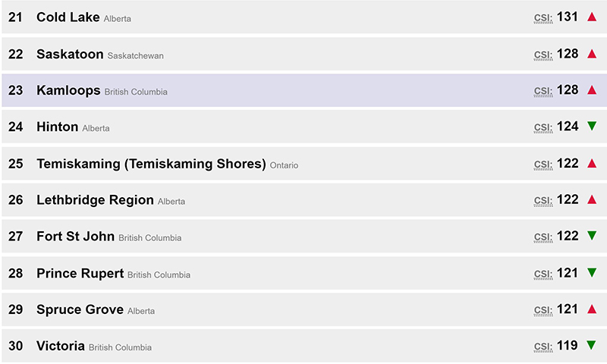Open the Temiskaming (Temiskaming Shores) entry

click(x=151, y=164)
